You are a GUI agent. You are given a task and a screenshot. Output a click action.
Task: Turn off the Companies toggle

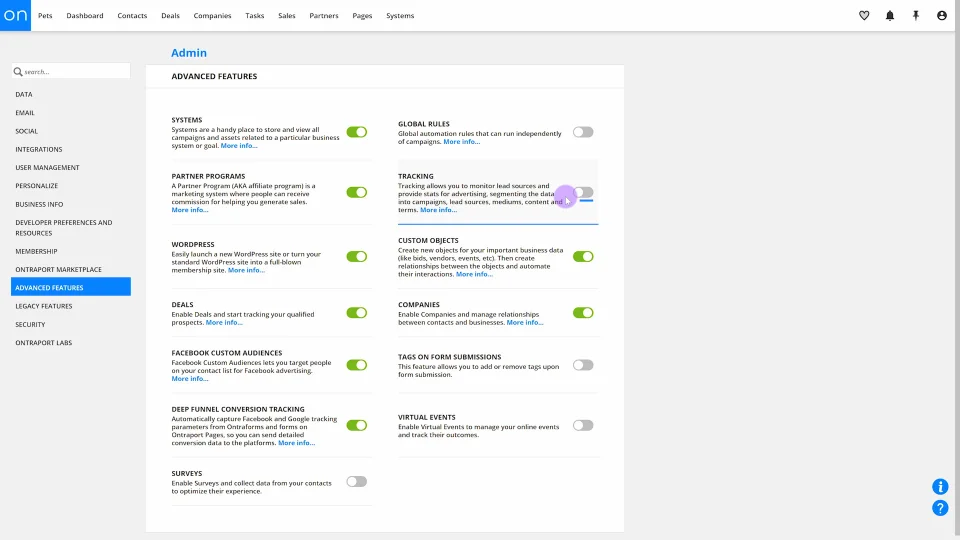pos(583,313)
